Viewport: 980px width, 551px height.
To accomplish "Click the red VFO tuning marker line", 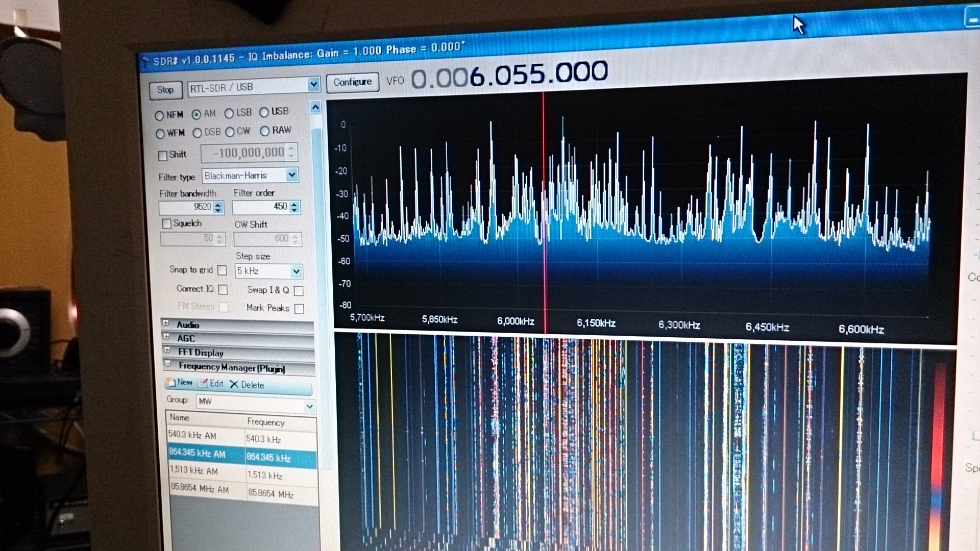I will 544,212.
